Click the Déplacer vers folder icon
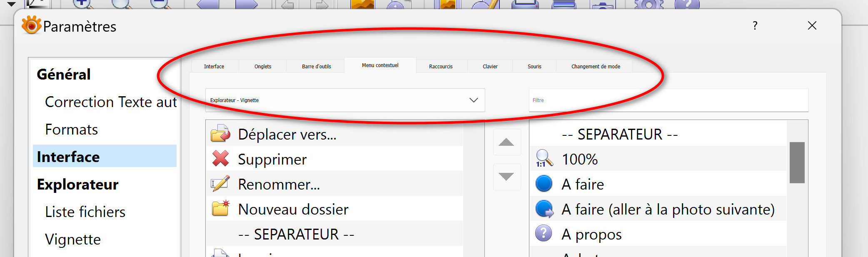This screenshot has height=257, width=868. pyautogui.click(x=220, y=134)
